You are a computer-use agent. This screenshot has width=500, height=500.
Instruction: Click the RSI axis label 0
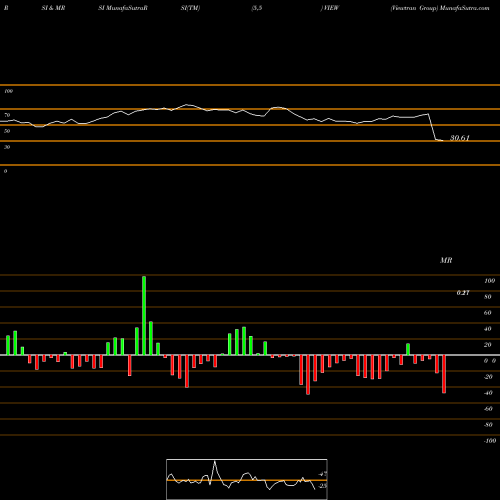[x=5, y=171]
